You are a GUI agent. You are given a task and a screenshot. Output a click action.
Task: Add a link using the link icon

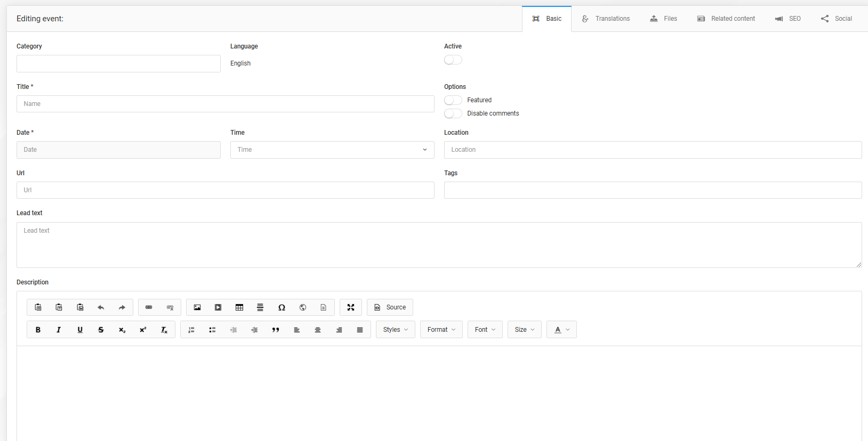tap(149, 307)
